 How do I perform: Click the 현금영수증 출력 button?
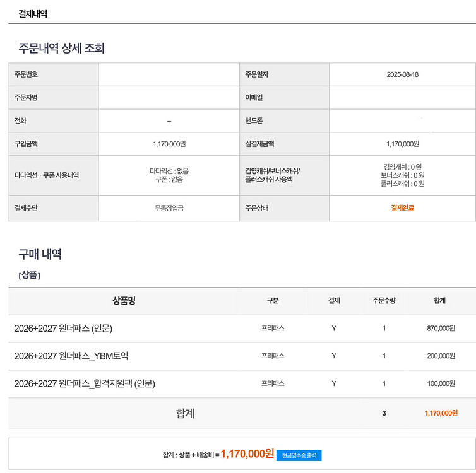point(299,455)
